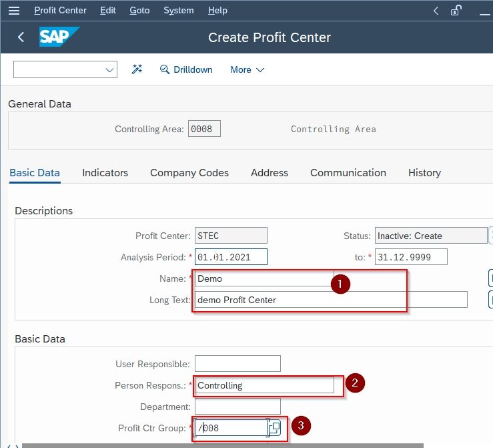This screenshot has height=448, width=493.
Task: Click the horizontal scrollbar at bottom
Action: [223, 445]
